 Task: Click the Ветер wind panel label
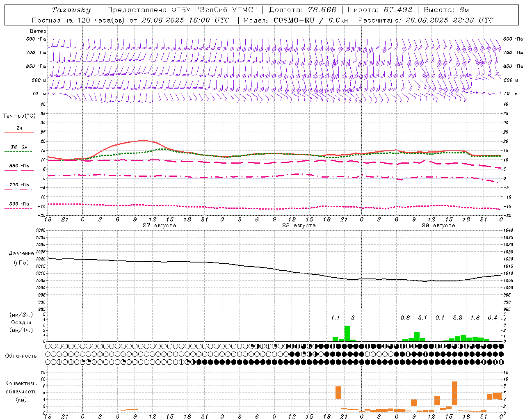tap(38, 31)
